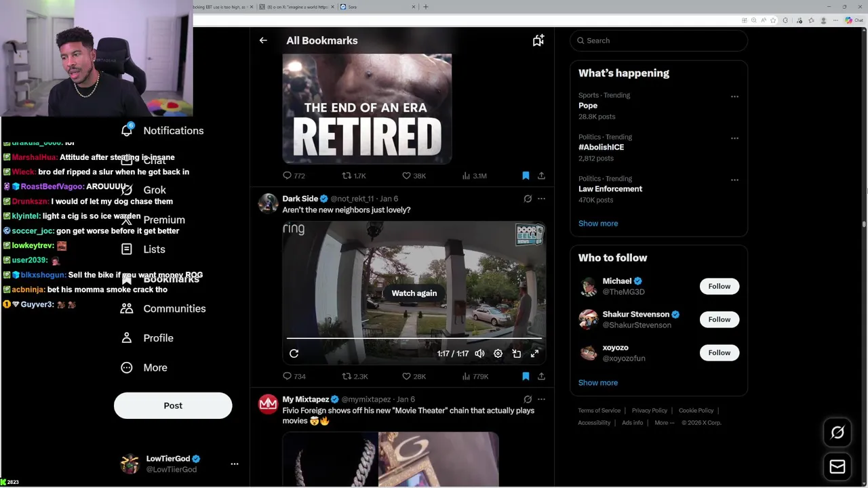Image resolution: width=868 pixels, height=488 pixels.
Task: Open video playback settings gear
Action: point(498,353)
